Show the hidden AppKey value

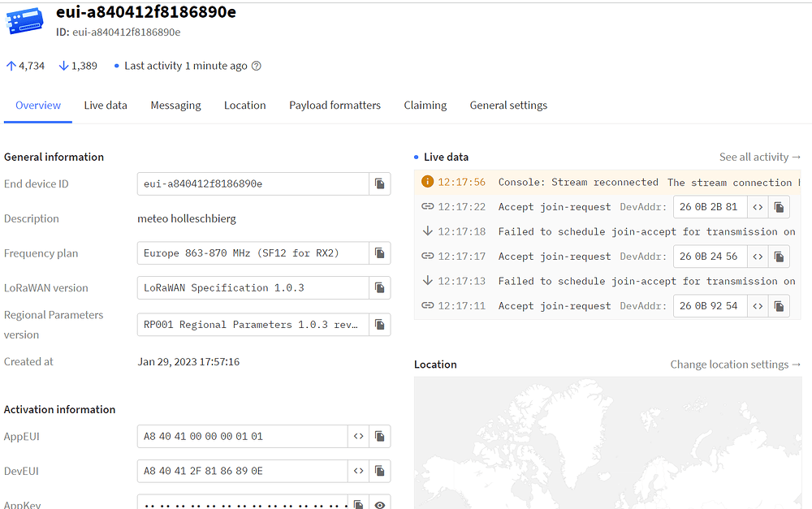pos(379,504)
